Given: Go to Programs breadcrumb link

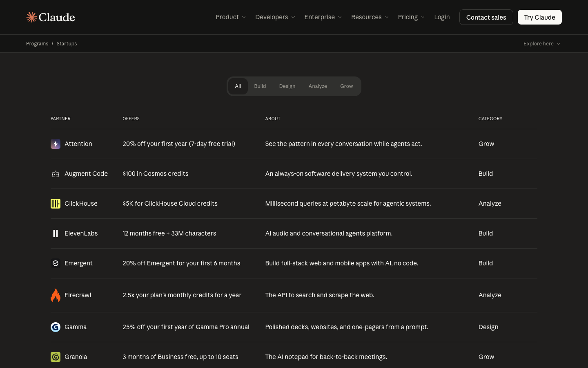Looking at the screenshot, I should [37, 44].
